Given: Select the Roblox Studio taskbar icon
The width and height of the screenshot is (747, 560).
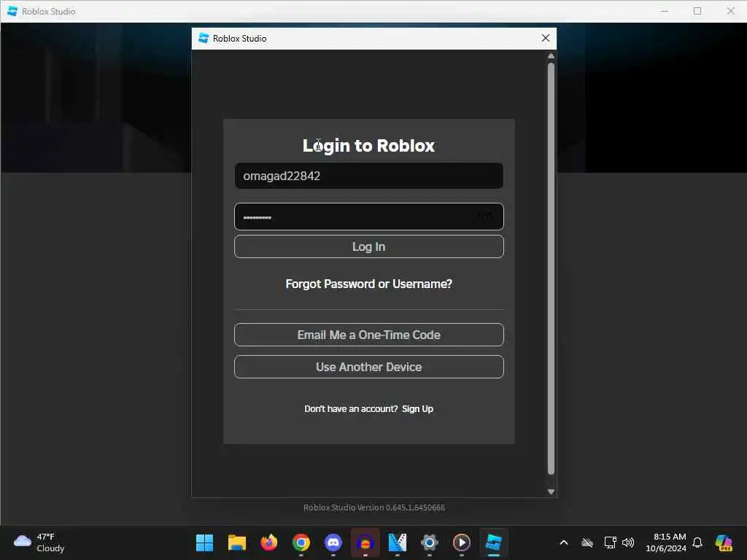Looking at the screenshot, I should 494,542.
